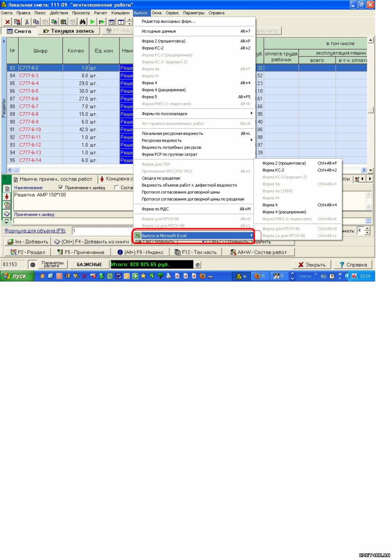The height and width of the screenshot is (559, 392).
Task: Select Локальная ресурсная ведомость item
Action: click(194, 133)
